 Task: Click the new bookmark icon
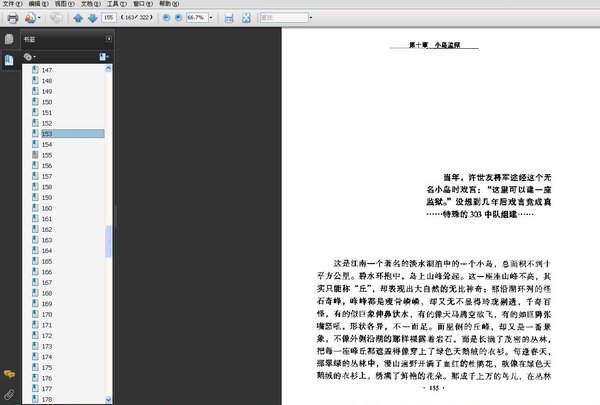[x=104, y=57]
